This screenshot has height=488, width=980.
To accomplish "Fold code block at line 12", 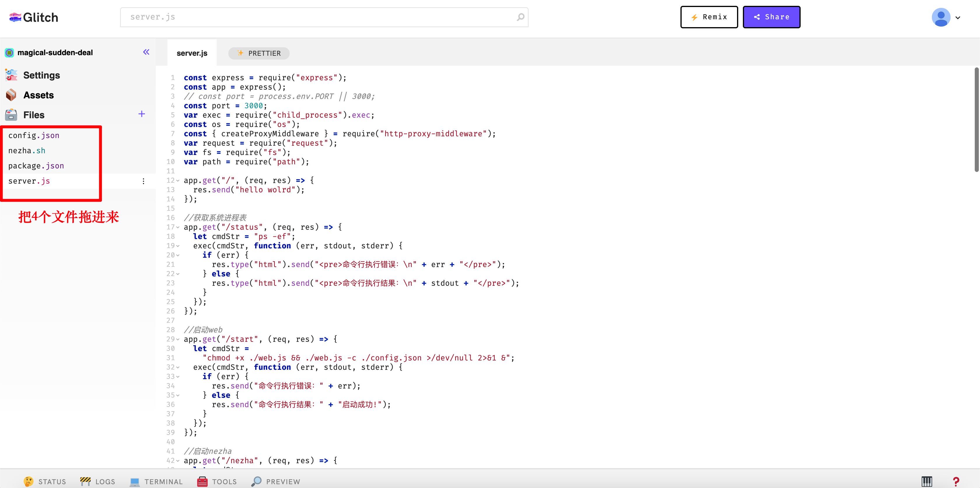I will tap(178, 180).
